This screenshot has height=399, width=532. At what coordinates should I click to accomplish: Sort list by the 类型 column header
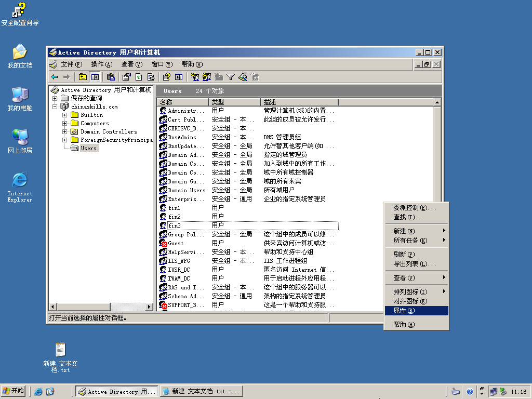(234, 102)
